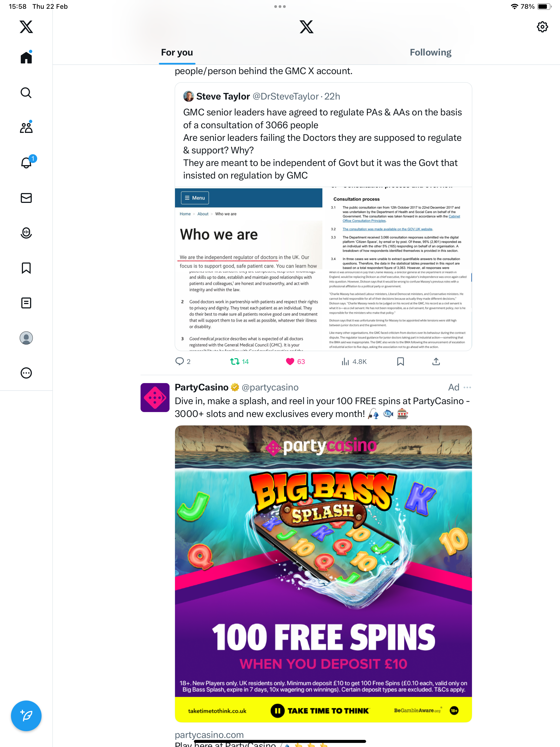Visit the @partycasino profile handle
Viewport: 560px width, 747px height.
point(270,387)
